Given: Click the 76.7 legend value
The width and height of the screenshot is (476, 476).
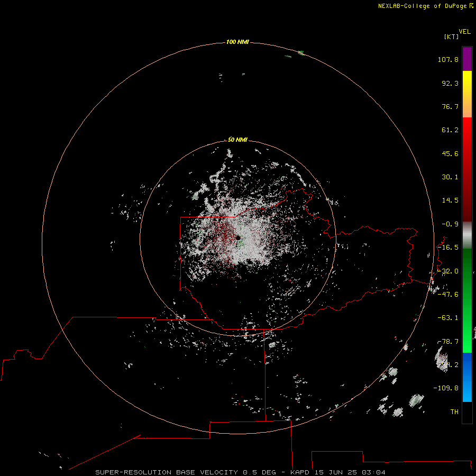Looking at the screenshot, I should click(450, 106).
